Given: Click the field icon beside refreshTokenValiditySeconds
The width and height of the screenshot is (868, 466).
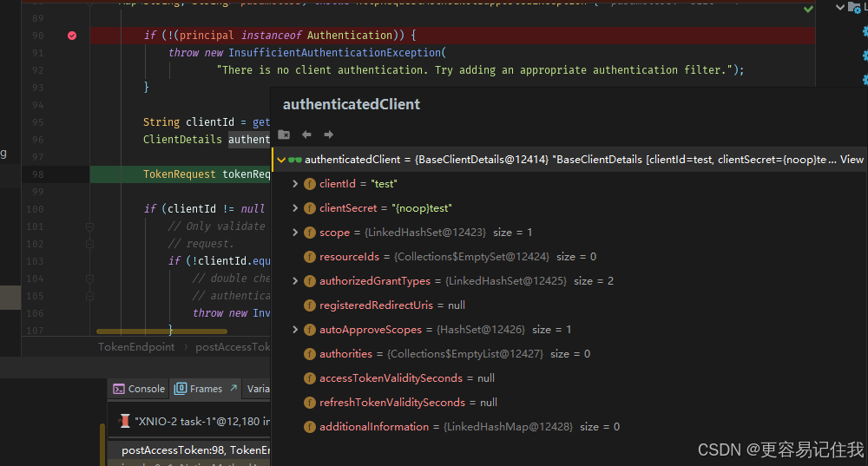Looking at the screenshot, I should (310, 403).
